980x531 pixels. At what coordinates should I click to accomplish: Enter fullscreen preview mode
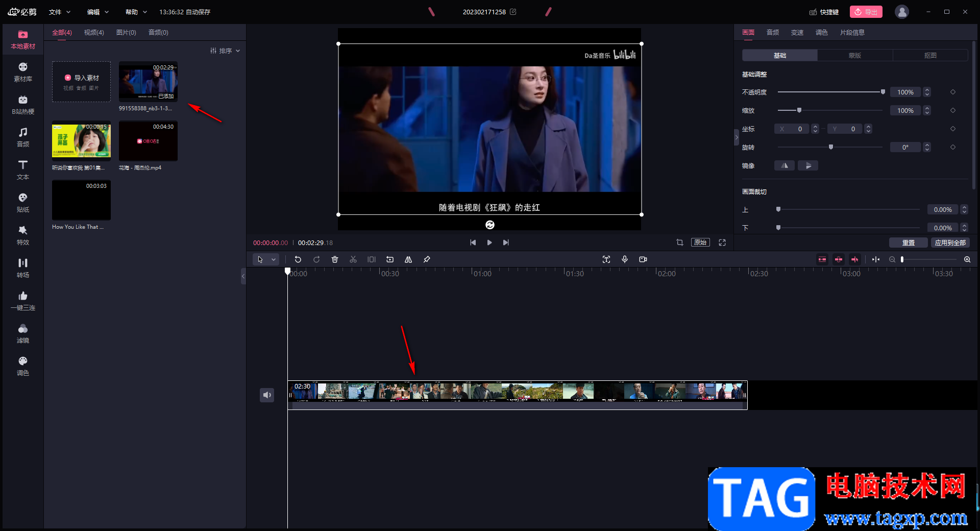pyautogui.click(x=722, y=243)
